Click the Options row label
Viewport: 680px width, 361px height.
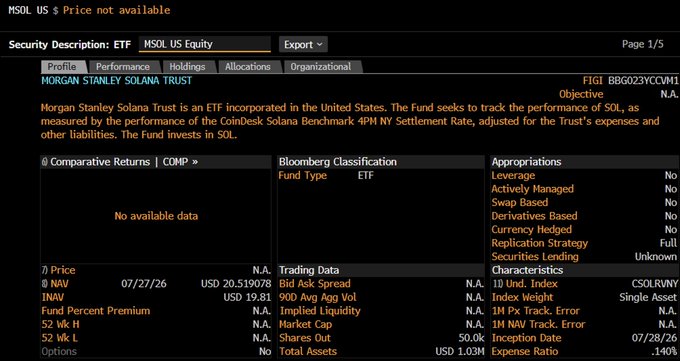coord(59,351)
